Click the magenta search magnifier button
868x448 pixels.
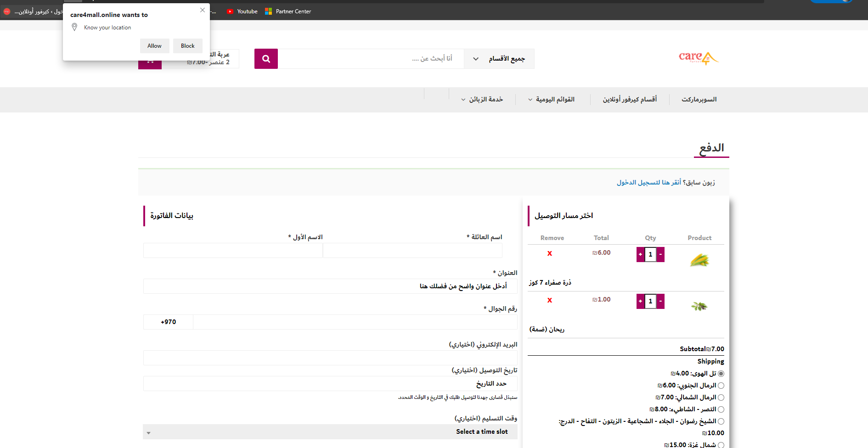(x=266, y=59)
